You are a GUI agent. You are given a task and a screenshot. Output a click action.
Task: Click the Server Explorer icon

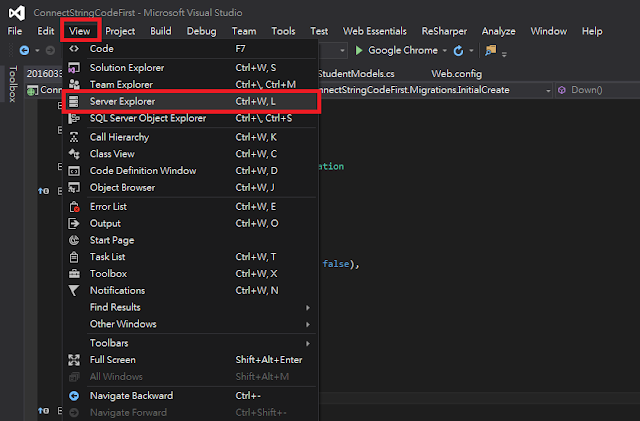(x=74, y=101)
